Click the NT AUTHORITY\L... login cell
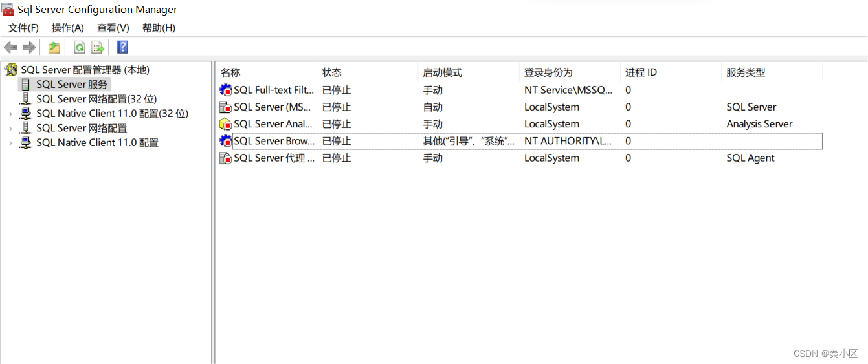This screenshot has width=868, height=364. 568,141
